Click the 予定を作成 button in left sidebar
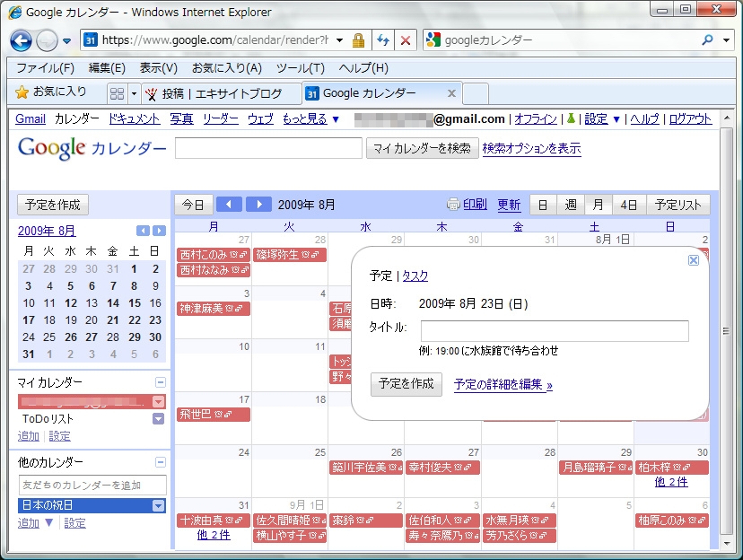The height and width of the screenshot is (560, 743). pyautogui.click(x=53, y=205)
